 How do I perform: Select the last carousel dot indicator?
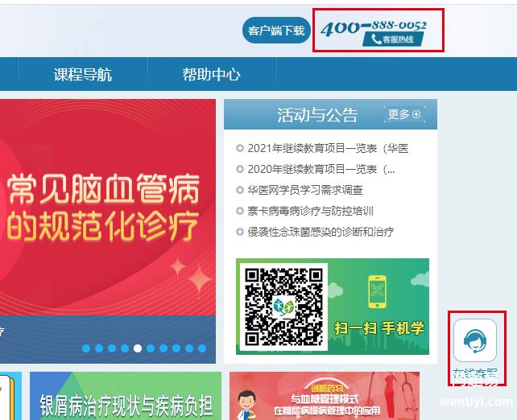pyautogui.click(x=202, y=348)
